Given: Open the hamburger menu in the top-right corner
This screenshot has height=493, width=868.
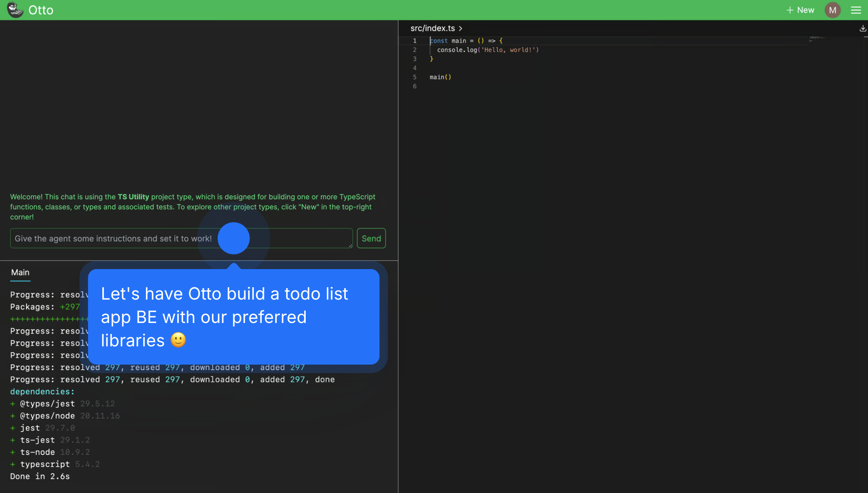Looking at the screenshot, I should click(856, 10).
